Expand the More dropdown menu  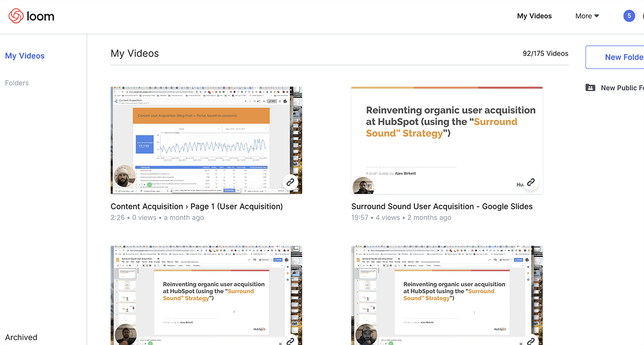[x=587, y=16]
